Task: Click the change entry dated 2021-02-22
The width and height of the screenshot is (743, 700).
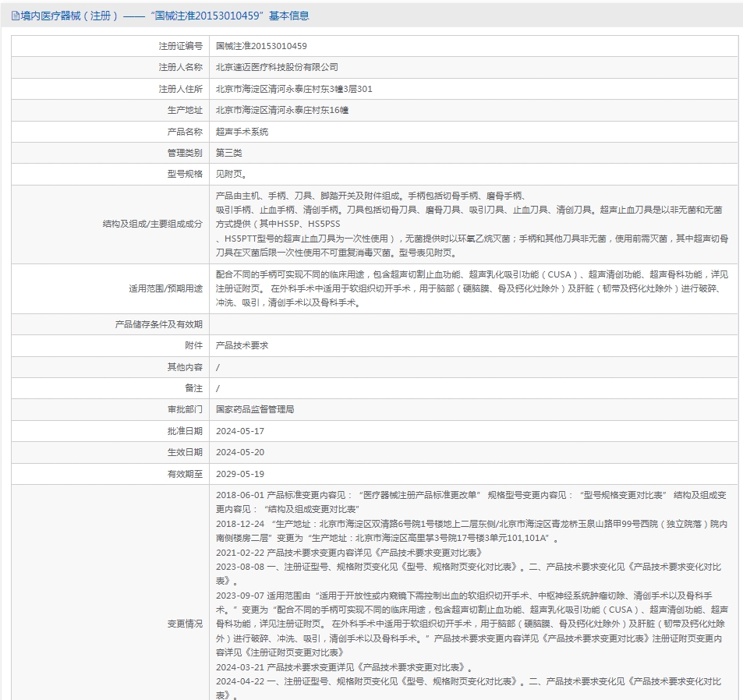Action: click(349, 553)
